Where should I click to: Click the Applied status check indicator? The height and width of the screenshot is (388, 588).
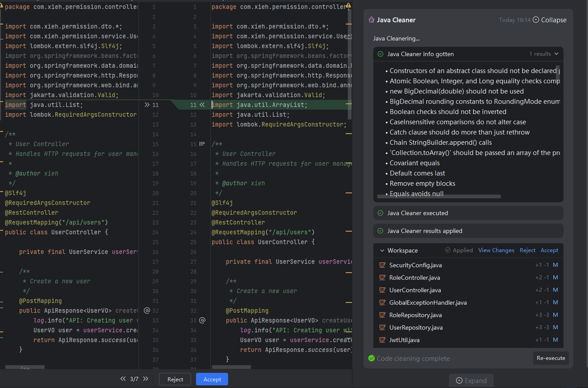tap(448, 250)
